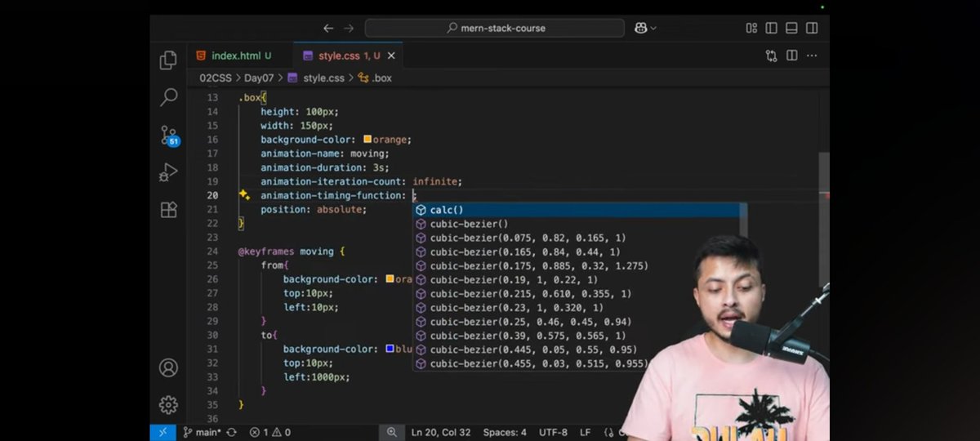Toggle the bottom panel
This screenshot has height=441, width=980.
(x=791, y=28)
